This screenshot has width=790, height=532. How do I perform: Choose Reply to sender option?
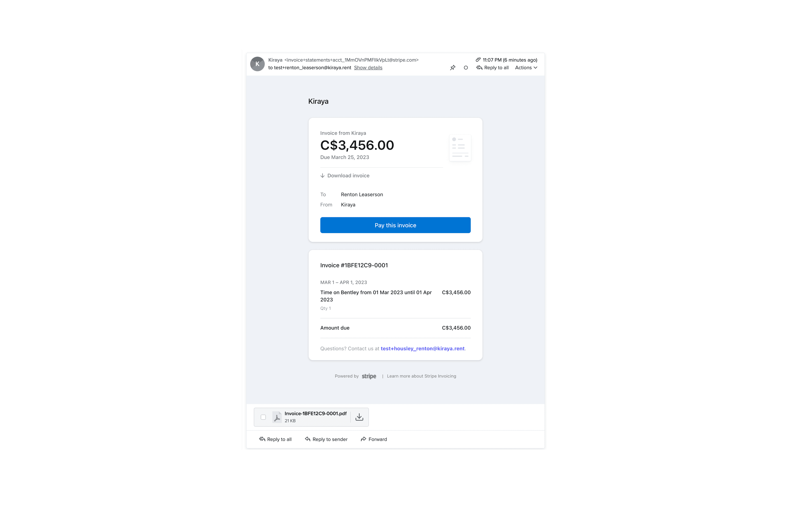click(x=326, y=439)
